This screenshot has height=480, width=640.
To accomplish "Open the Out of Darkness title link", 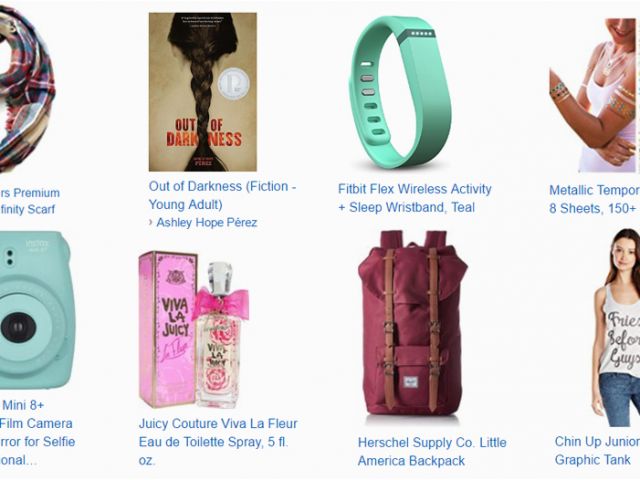I will pos(222,195).
